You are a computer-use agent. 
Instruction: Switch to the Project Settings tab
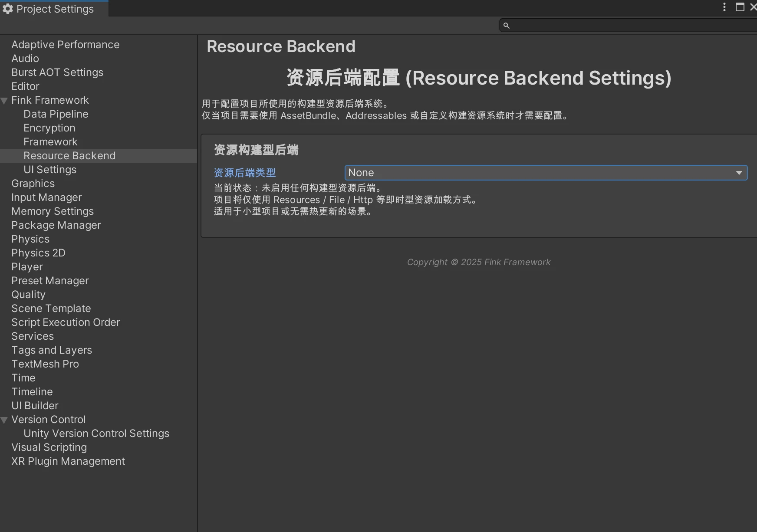click(x=54, y=9)
